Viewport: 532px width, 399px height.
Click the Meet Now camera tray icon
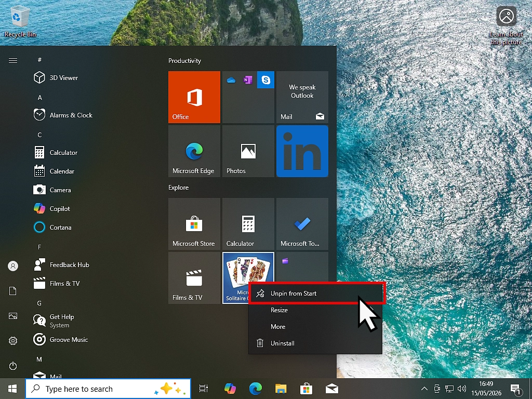click(x=437, y=389)
